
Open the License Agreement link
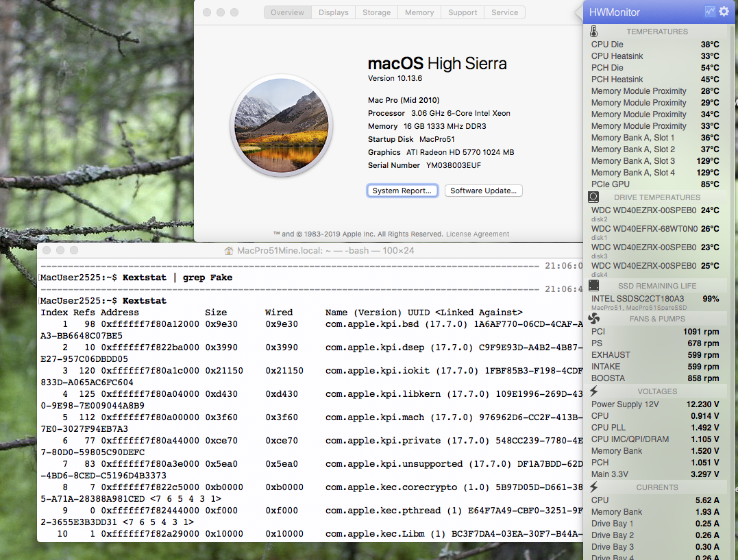coord(477,234)
